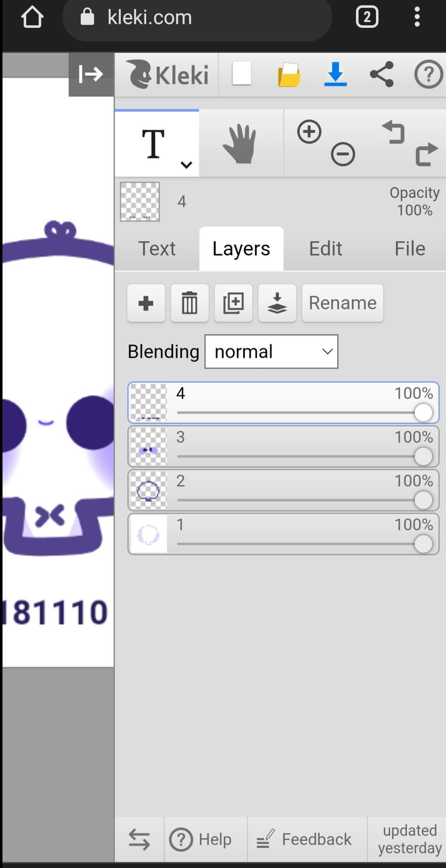The width and height of the screenshot is (446, 868).
Task: Click the zoom out minus icon
Action: [x=343, y=154]
